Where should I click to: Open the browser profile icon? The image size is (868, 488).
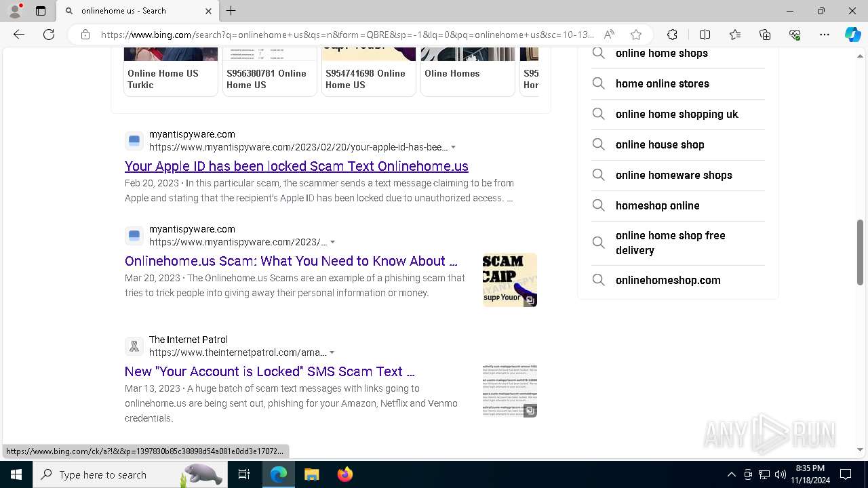coord(15,11)
